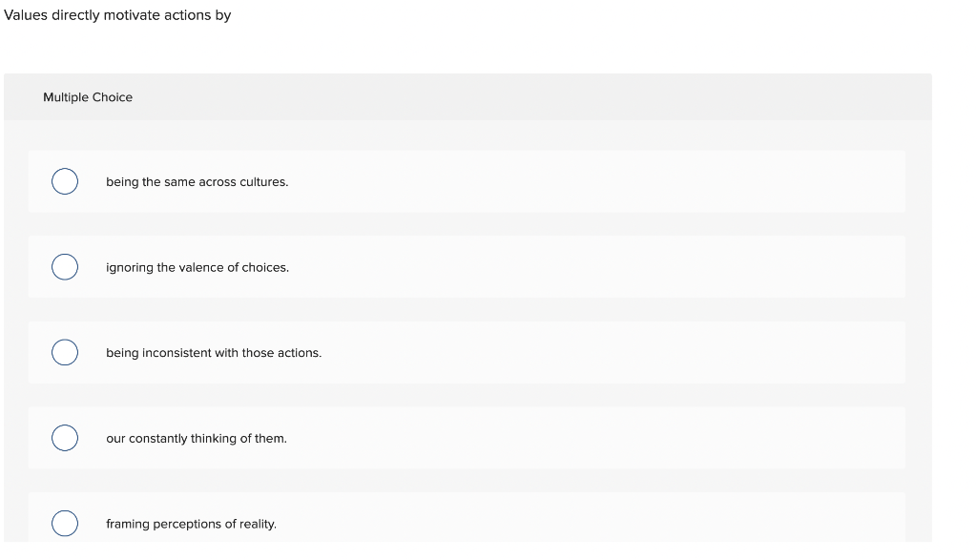Image resolution: width=977 pixels, height=560 pixels.
Task: Select radio button for 'ignoring the valence of choices'
Action: pyautogui.click(x=64, y=267)
